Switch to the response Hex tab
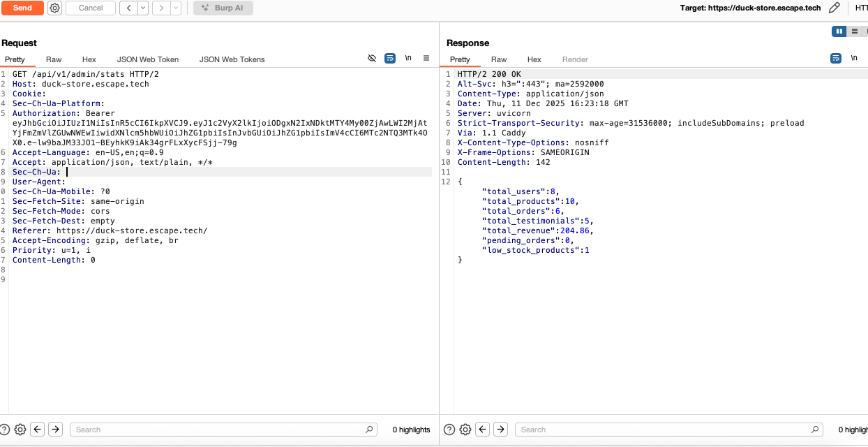The width and height of the screenshot is (868, 447). pyautogui.click(x=534, y=59)
